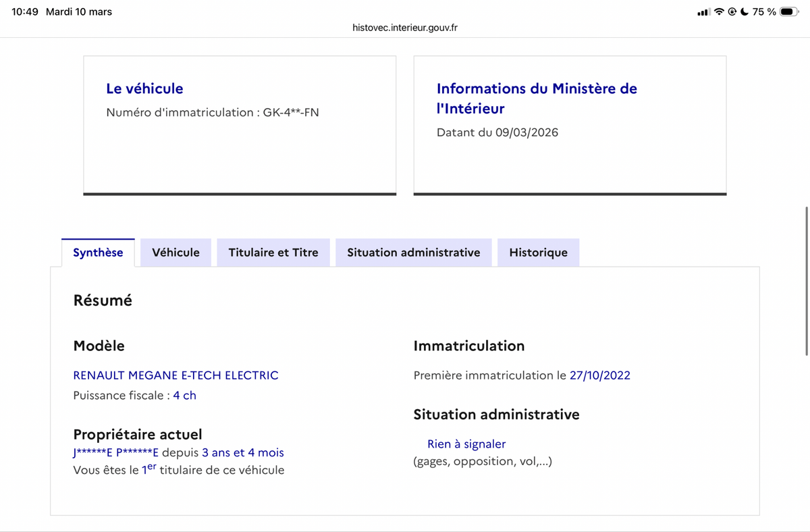810x532 pixels.
Task: Click the RENAULT MEGANE E-TECH ELECTRIC model text
Action: click(x=175, y=375)
